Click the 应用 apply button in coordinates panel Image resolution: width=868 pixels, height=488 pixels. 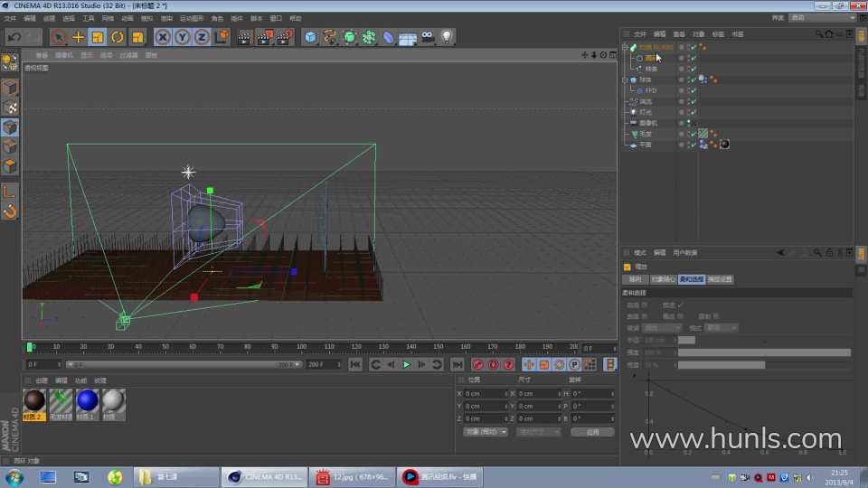click(x=592, y=432)
